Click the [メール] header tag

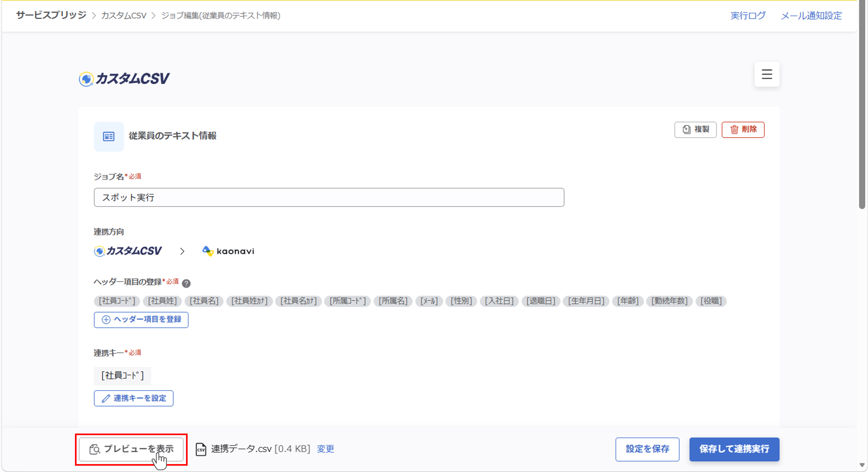pos(429,301)
